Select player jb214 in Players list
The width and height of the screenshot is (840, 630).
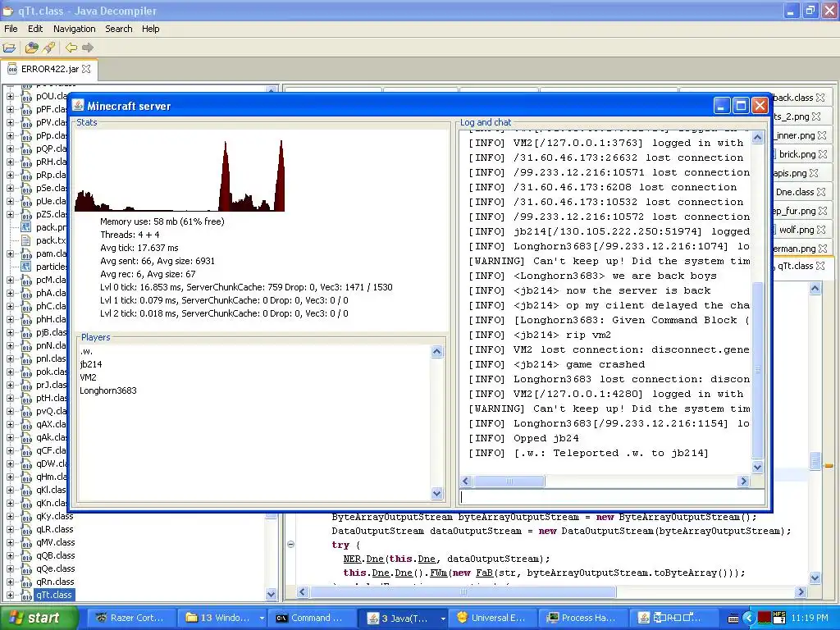point(90,364)
